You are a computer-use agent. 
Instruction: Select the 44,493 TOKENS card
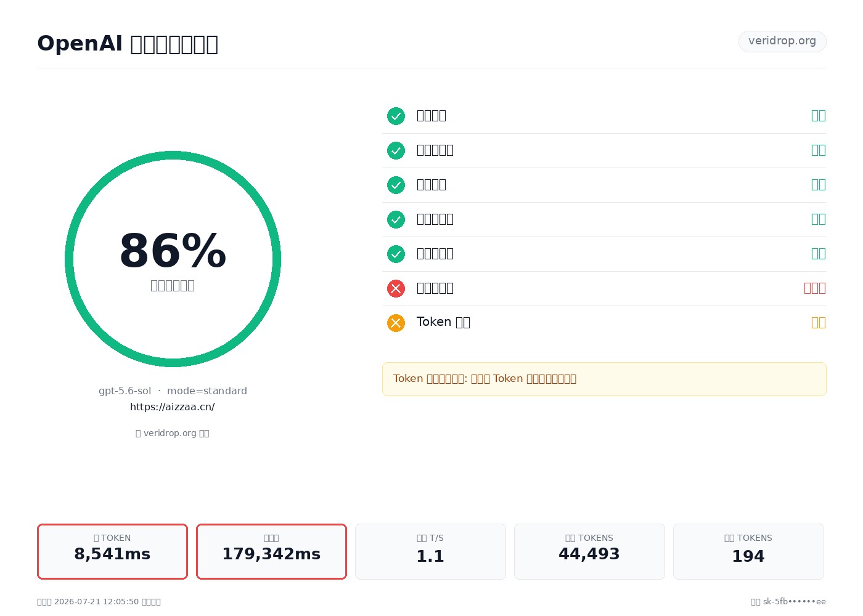pos(589,551)
